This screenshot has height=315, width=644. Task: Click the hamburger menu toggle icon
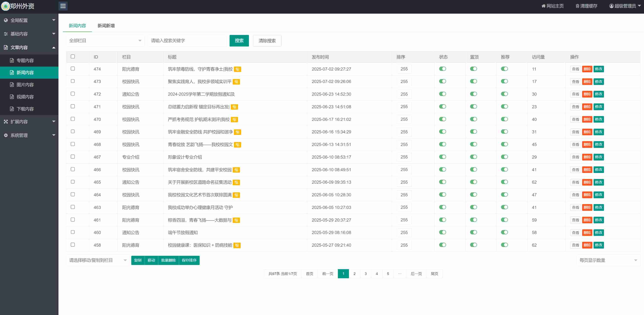click(63, 6)
